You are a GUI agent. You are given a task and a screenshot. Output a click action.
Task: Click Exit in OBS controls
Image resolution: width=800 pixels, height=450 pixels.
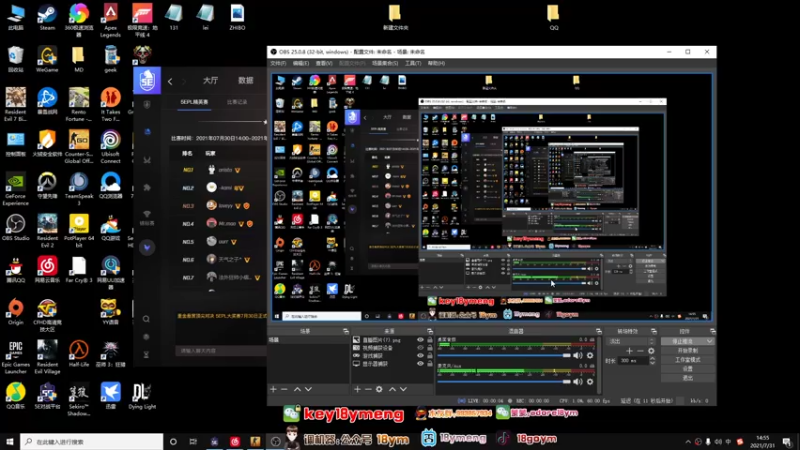(687, 378)
